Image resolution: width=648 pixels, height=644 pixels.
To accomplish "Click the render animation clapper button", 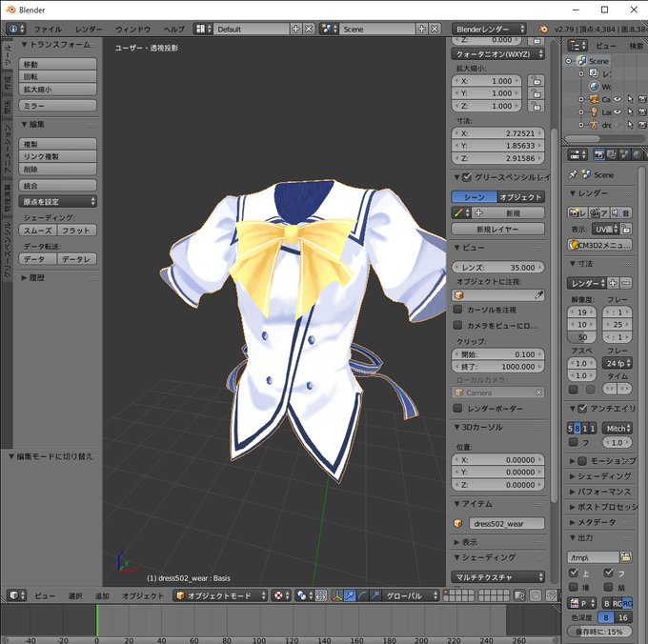I will pyautogui.click(x=598, y=212).
